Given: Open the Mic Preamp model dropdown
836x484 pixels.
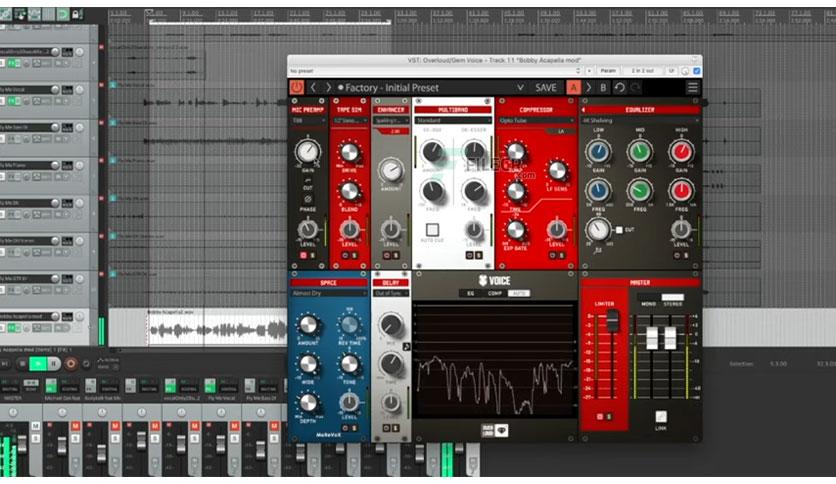Looking at the screenshot, I should pos(308,121).
